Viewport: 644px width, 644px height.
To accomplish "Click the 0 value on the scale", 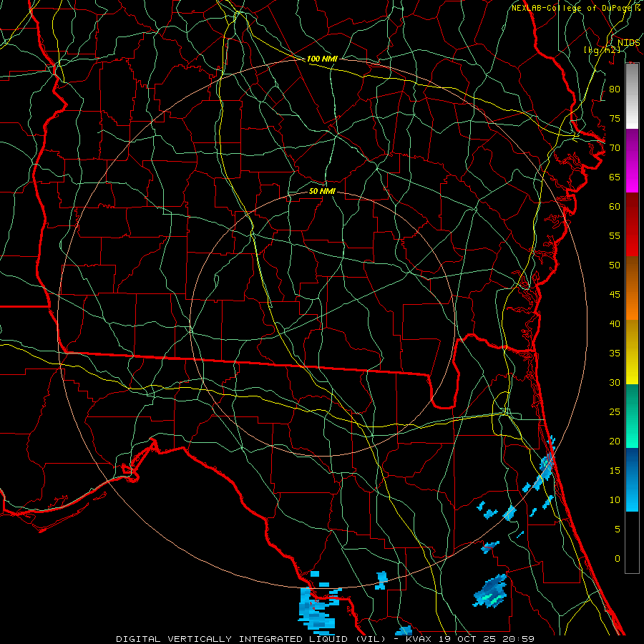I will click(618, 559).
